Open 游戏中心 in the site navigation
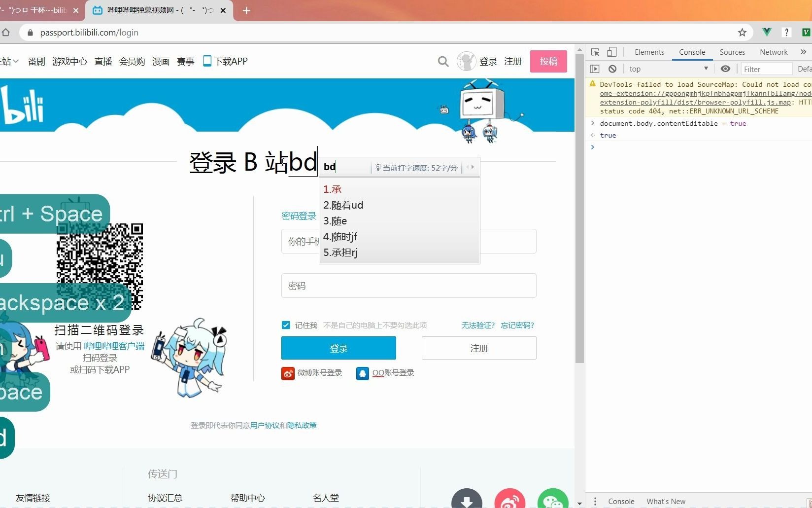Viewport: 812px width, 508px height. click(x=69, y=61)
